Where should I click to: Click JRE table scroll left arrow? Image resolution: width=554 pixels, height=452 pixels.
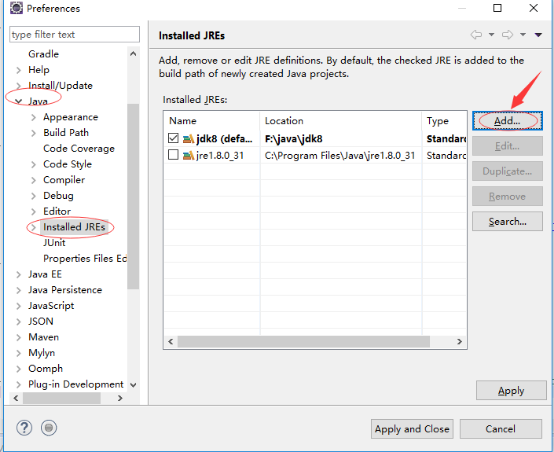pos(171,341)
